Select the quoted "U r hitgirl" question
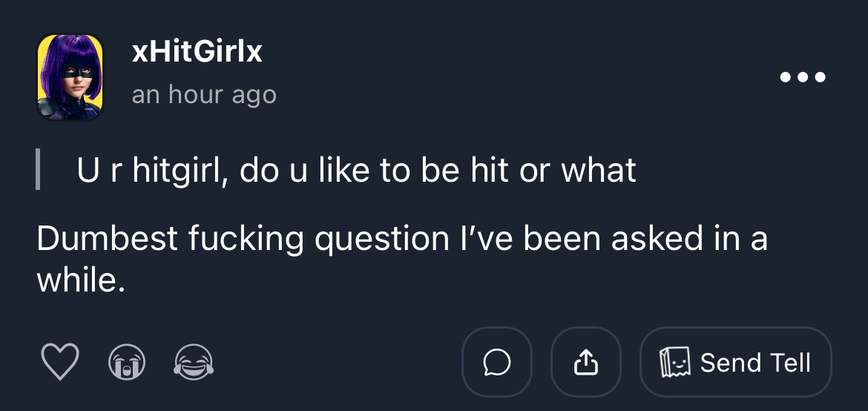This screenshot has height=411, width=868. click(x=356, y=171)
